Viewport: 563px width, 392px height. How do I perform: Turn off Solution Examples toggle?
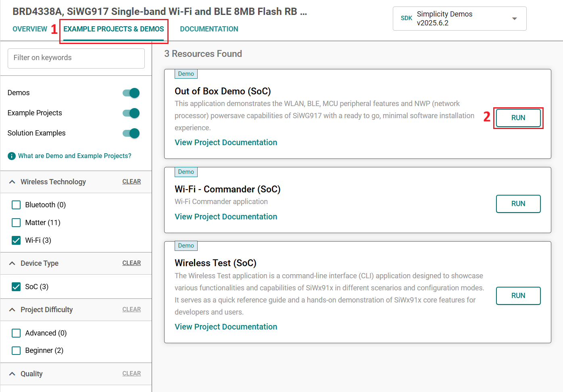(x=131, y=133)
